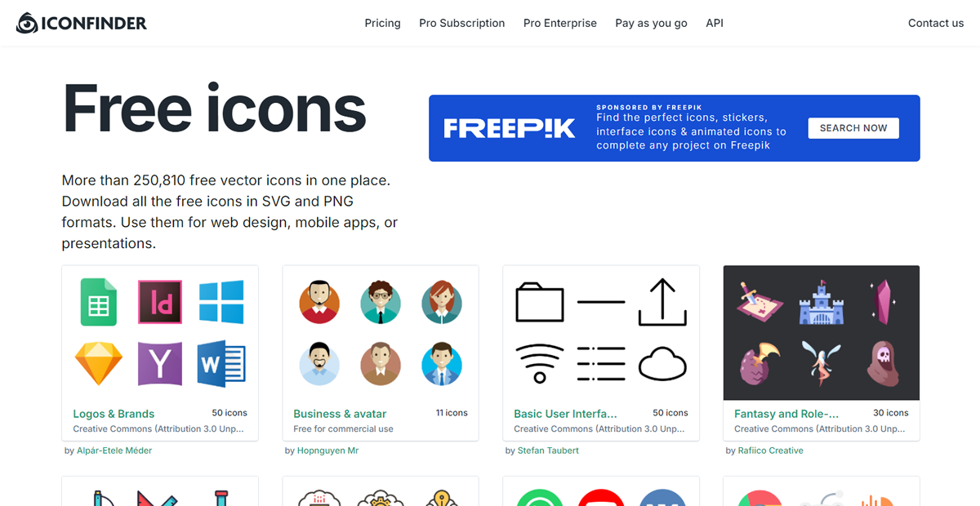This screenshot has height=506, width=980.
Task: Click the cloud outline icon
Action: click(662, 364)
